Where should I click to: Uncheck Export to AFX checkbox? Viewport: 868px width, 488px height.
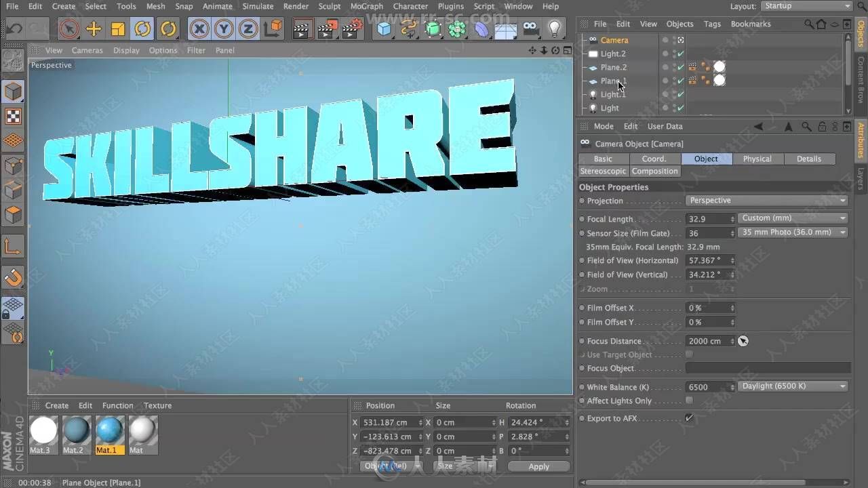(x=689, y=418)
